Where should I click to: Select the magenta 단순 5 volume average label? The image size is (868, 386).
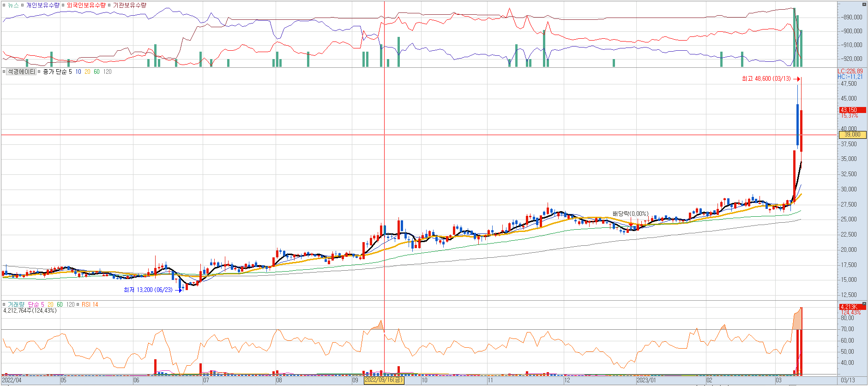[x=36, y=305]
